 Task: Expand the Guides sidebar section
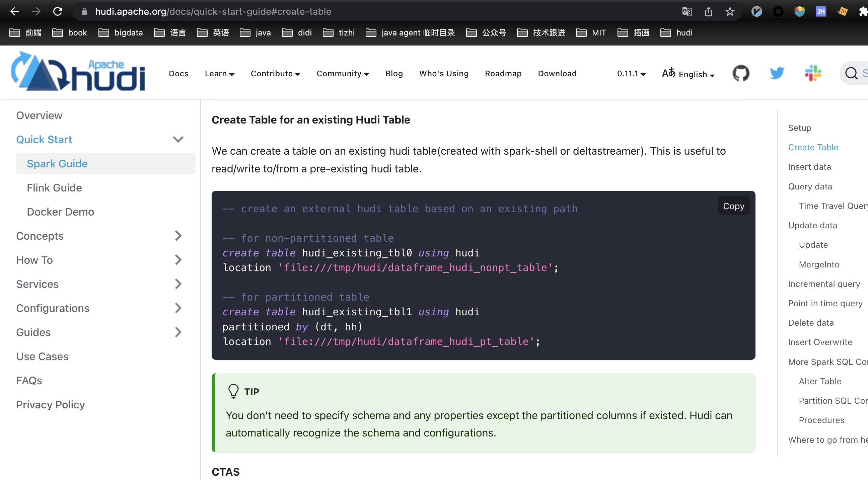[x=178, y=332]
